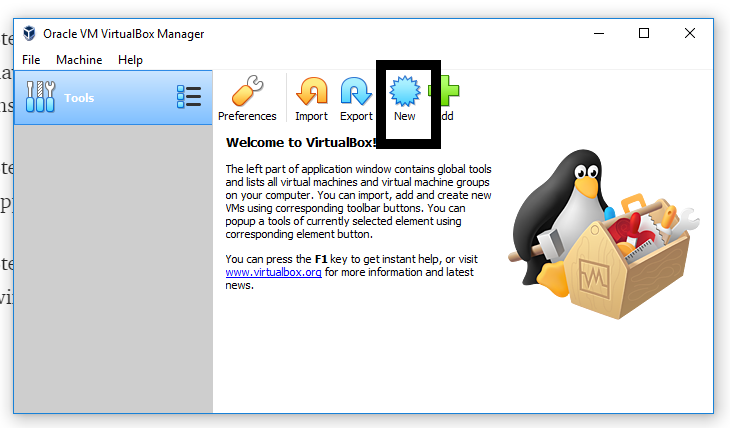Visit the www.virtualbox.org link

pyautogui.click(x=273, y=272)
